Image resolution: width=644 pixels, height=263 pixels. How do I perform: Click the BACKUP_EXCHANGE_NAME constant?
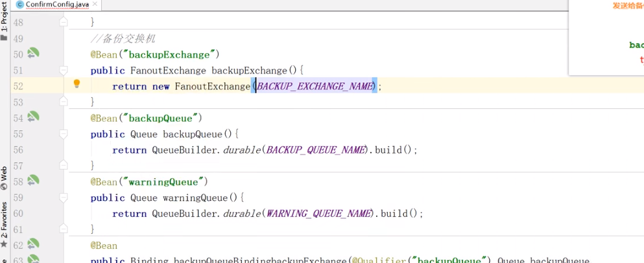(314, 87)
